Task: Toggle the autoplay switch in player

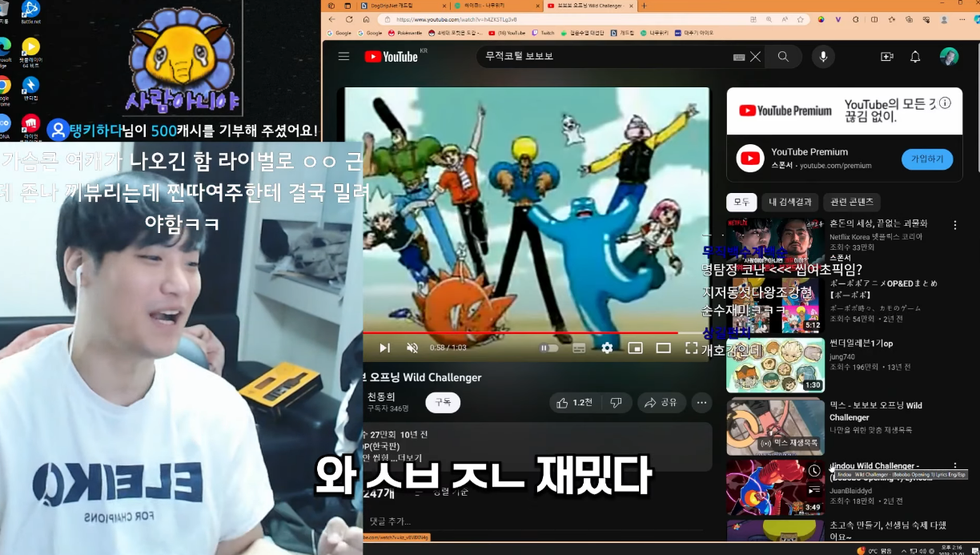Action: [548, 348]
